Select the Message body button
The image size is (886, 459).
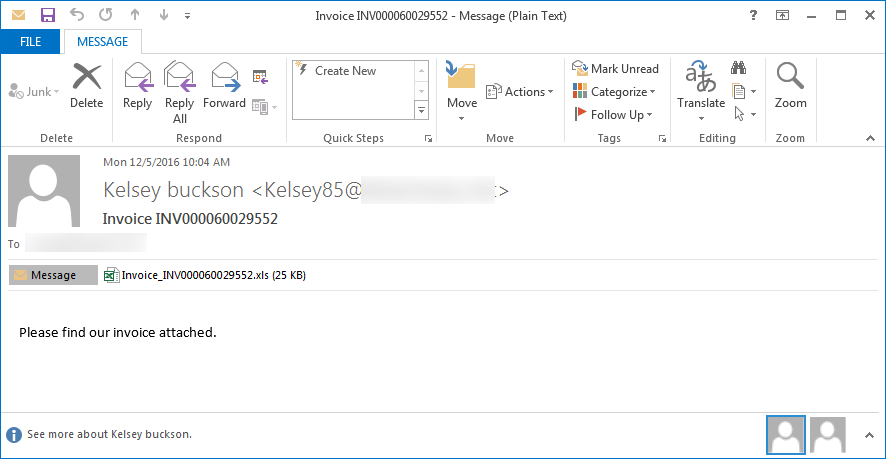click(x=53, y=275)
